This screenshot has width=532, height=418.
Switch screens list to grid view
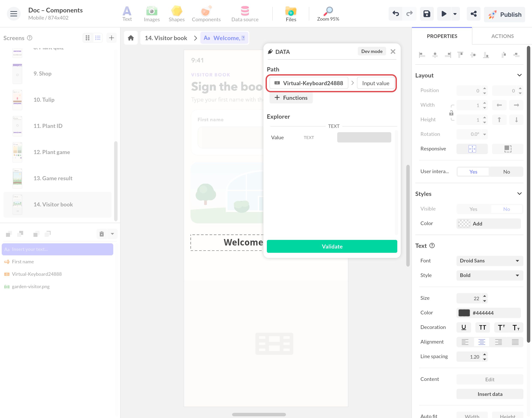tap(88, 38)
